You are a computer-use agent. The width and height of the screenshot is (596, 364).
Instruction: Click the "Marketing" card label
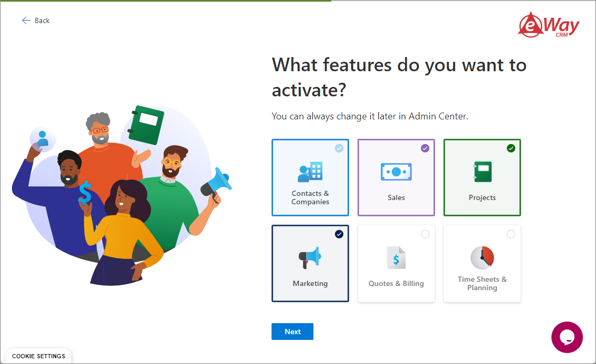310,283
